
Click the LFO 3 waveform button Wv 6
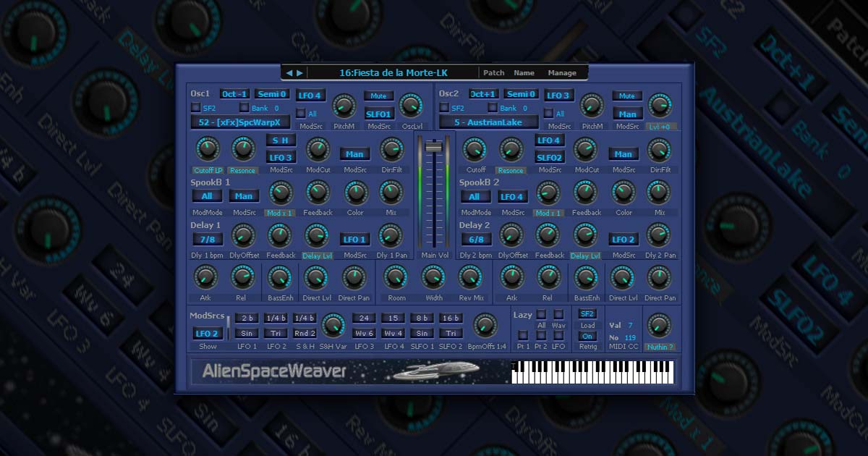365,333
